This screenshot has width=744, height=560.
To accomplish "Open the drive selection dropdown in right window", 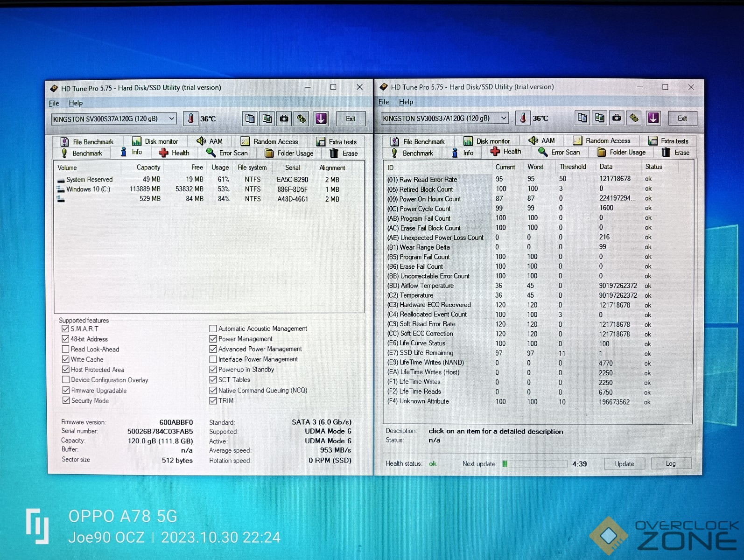I will 445,118.
